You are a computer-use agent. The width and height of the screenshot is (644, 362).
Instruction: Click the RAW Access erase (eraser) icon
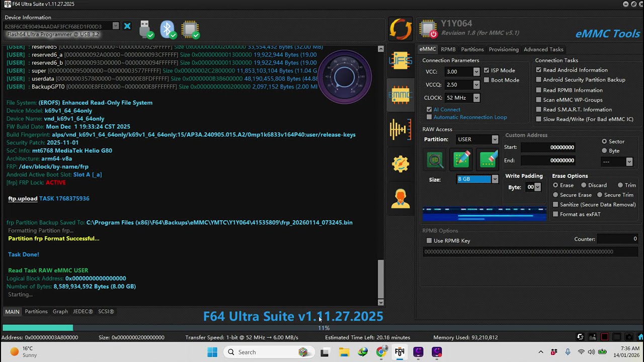[489, 159]
